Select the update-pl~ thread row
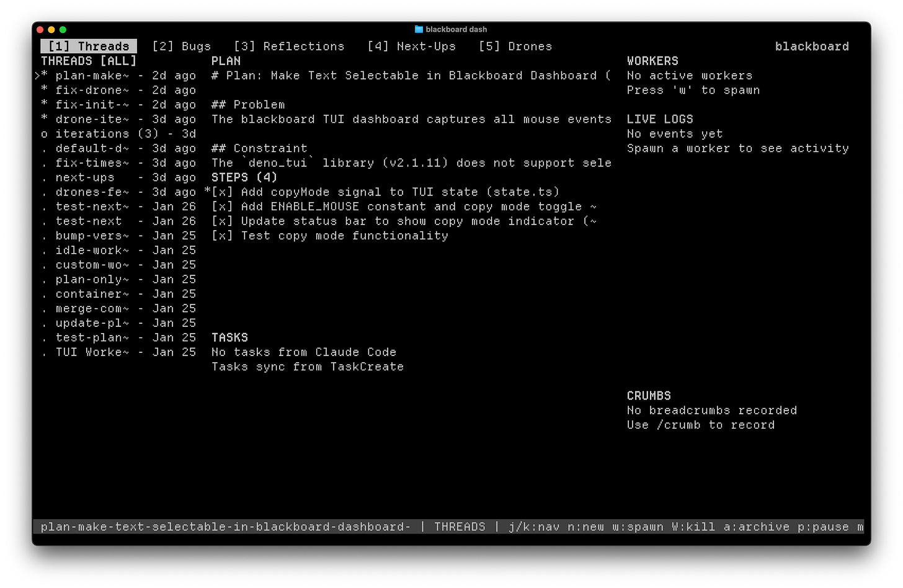Image resolution: width=903 pixels, height=588 pixels. (118, 323)
